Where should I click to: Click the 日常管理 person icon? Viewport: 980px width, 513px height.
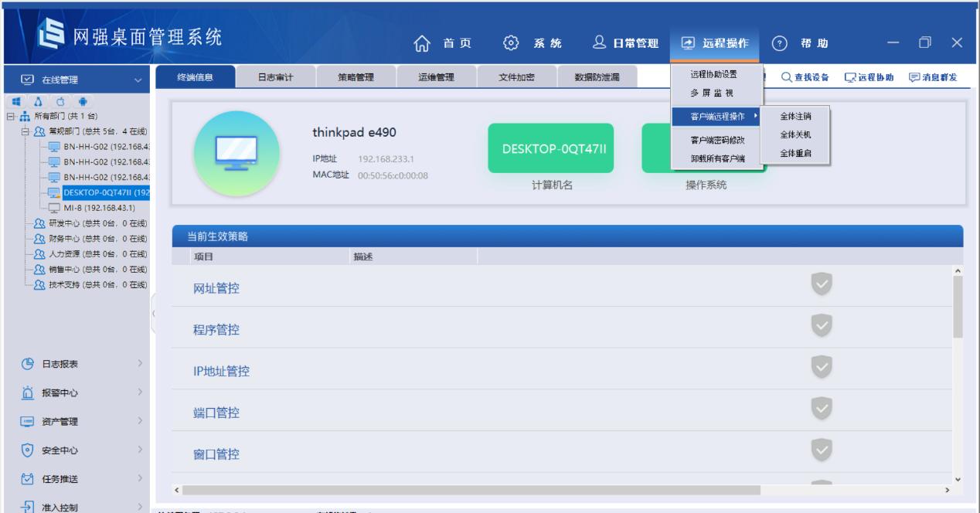pos(600,42)
